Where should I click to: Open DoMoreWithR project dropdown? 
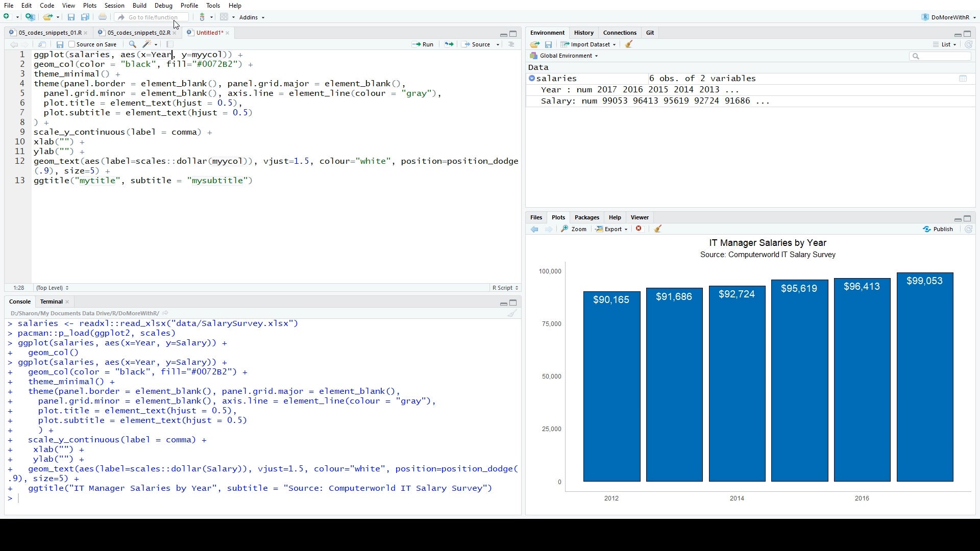coord(949,17)
